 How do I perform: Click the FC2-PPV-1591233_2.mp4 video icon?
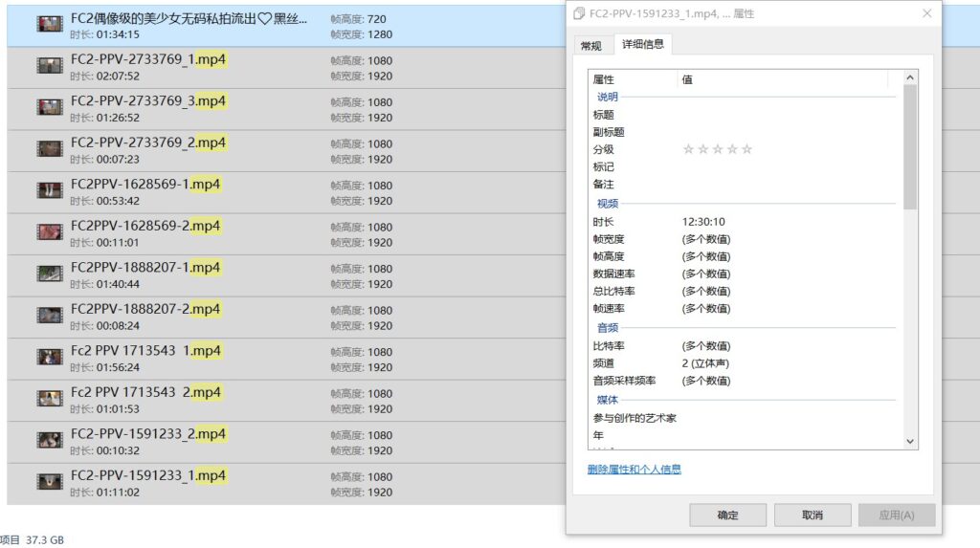point(50,440)
